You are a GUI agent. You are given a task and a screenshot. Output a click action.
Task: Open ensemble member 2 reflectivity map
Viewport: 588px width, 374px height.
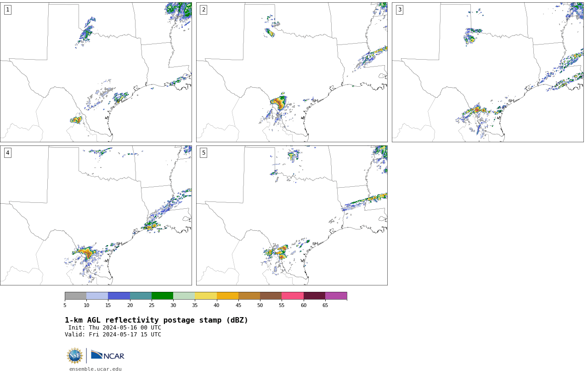292,72
